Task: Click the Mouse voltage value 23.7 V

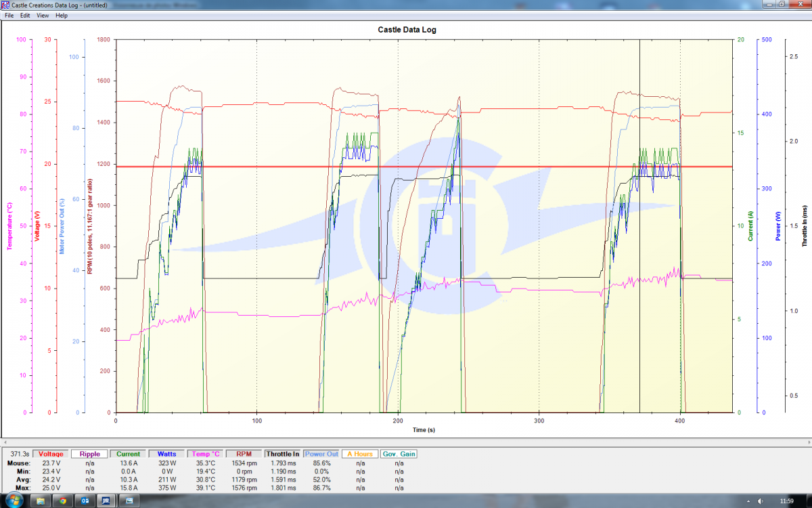Action: pos(51,463)
